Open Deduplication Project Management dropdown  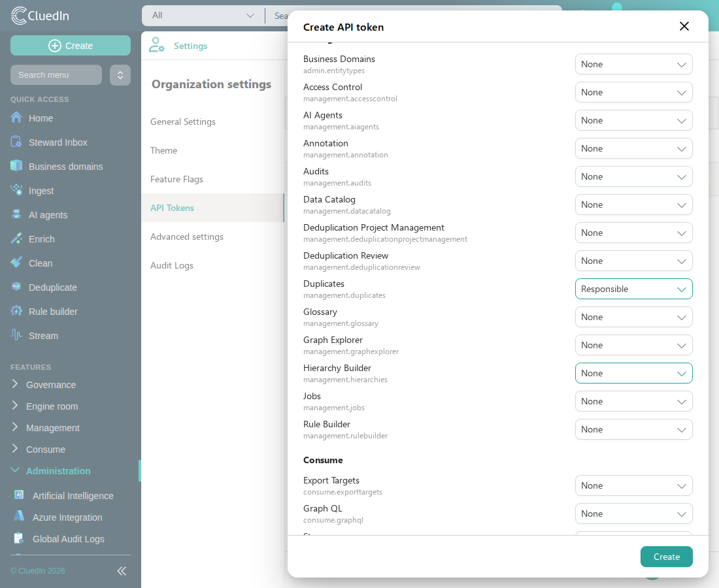click(x=634, y=233)
